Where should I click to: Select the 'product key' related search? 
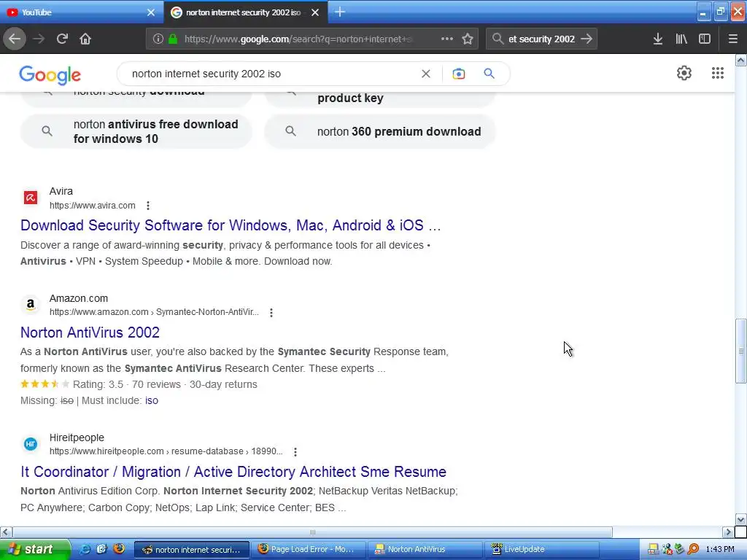coord(380,98)
